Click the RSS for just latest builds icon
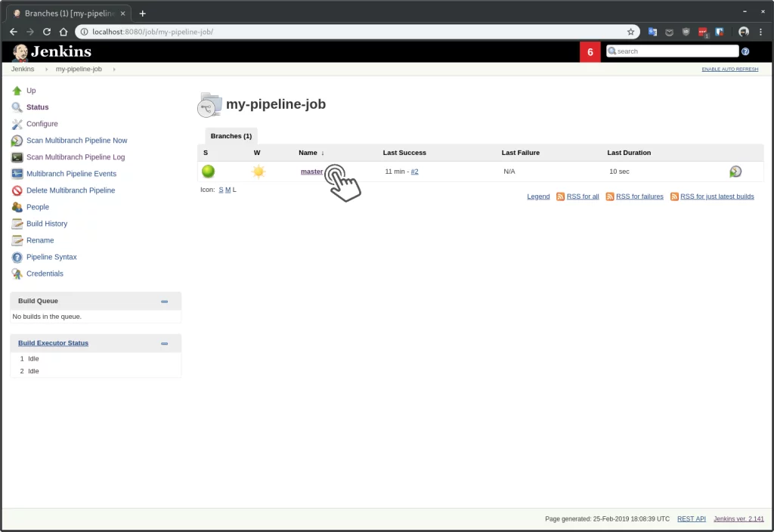The width and height of the screenshot is (774, 532). pos(674,196)
